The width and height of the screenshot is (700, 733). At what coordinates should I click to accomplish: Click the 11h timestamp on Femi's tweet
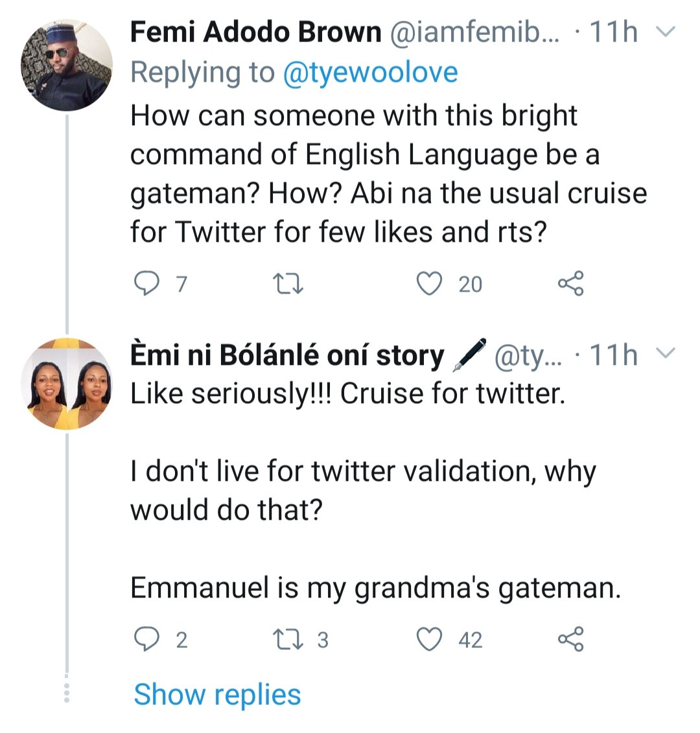tap(613, 32)
